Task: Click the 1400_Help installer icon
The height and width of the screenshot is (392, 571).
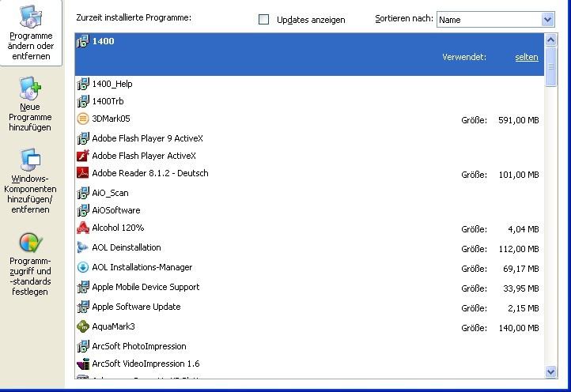Action: click(x=83, y=84)
